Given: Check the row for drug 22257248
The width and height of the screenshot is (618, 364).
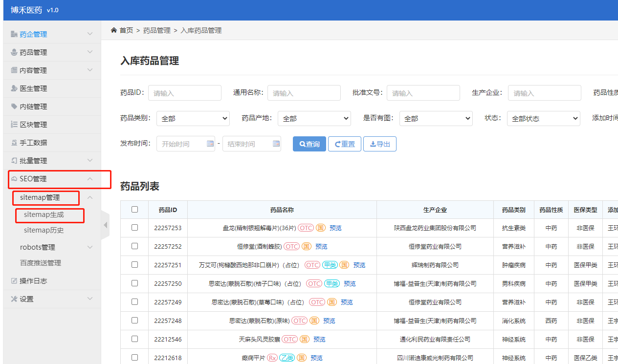Looking at the screenshot, I should [134, 320].
